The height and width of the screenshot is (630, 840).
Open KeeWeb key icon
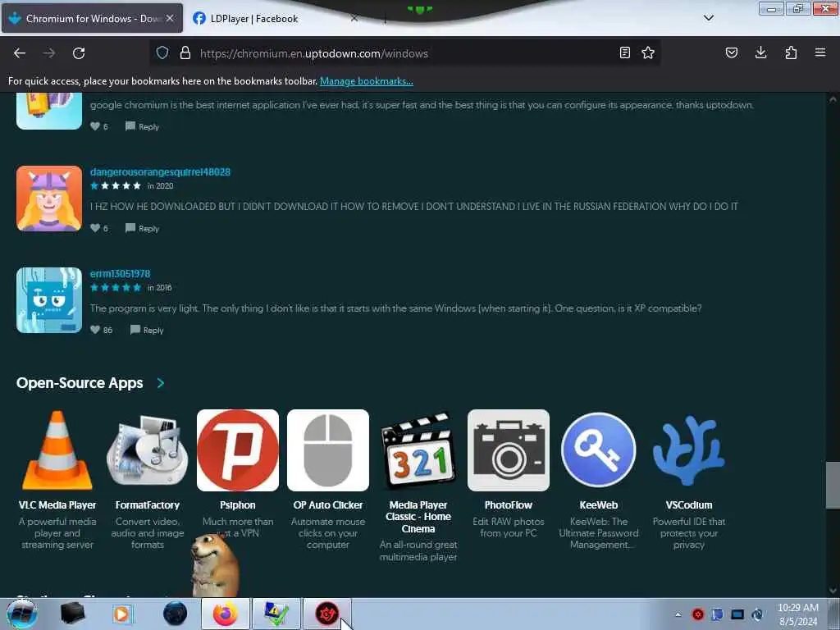[598, 450]
